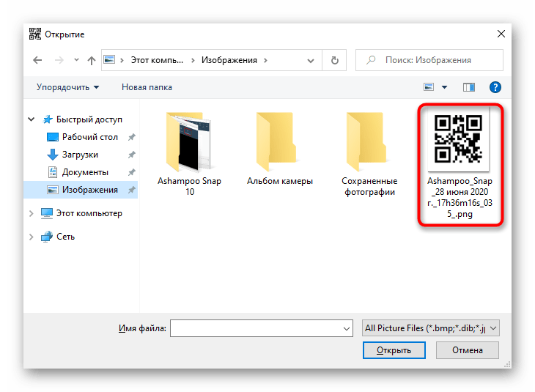The height and width of the screenshot is (392, 535).
Task: Select the 'Сохраненные фотографии' folder
Action: pos(369,154)
